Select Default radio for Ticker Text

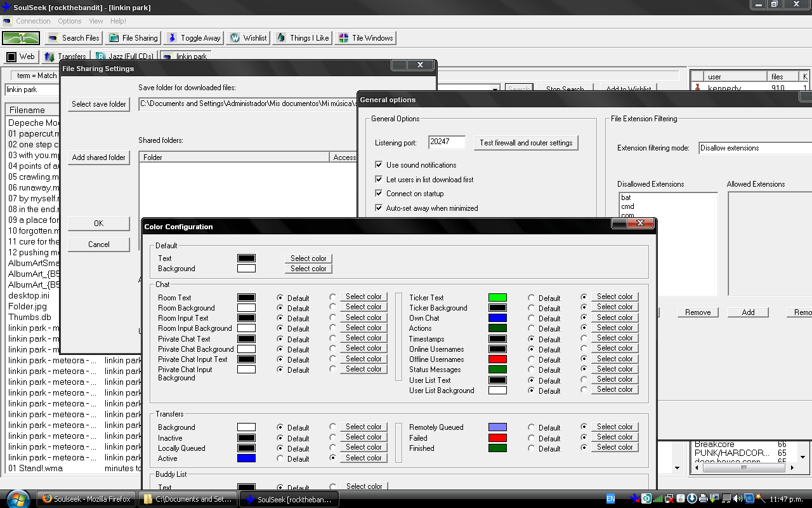coord(532,297)
